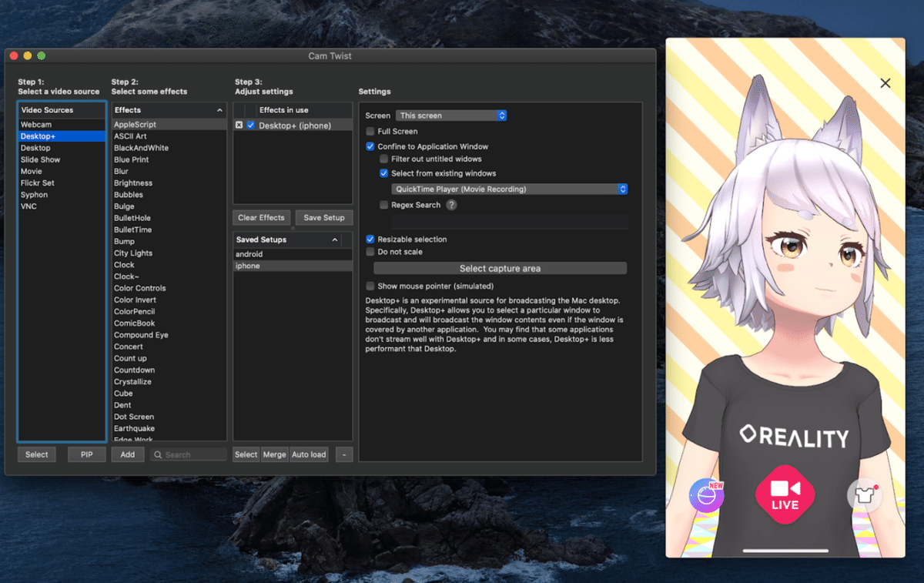Toggle the Full Screen checkbox
The width and height of the screenshot is (924, 583).
[370, 132]
